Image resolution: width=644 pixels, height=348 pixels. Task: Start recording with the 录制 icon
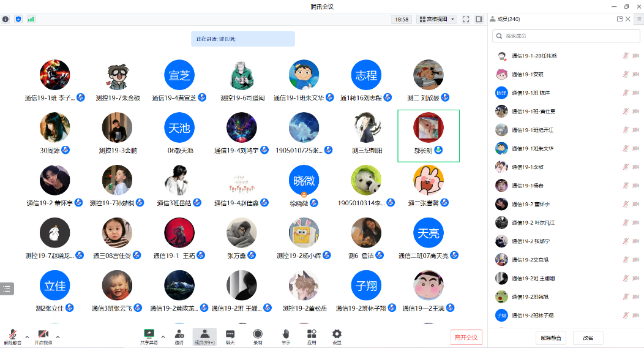pyautogui.click(x=258, y=336)
